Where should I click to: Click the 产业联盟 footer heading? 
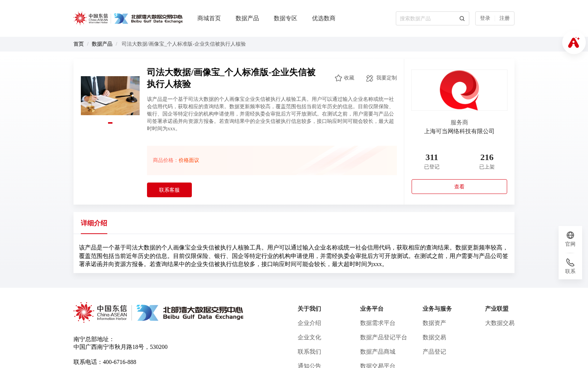point(497,309)
